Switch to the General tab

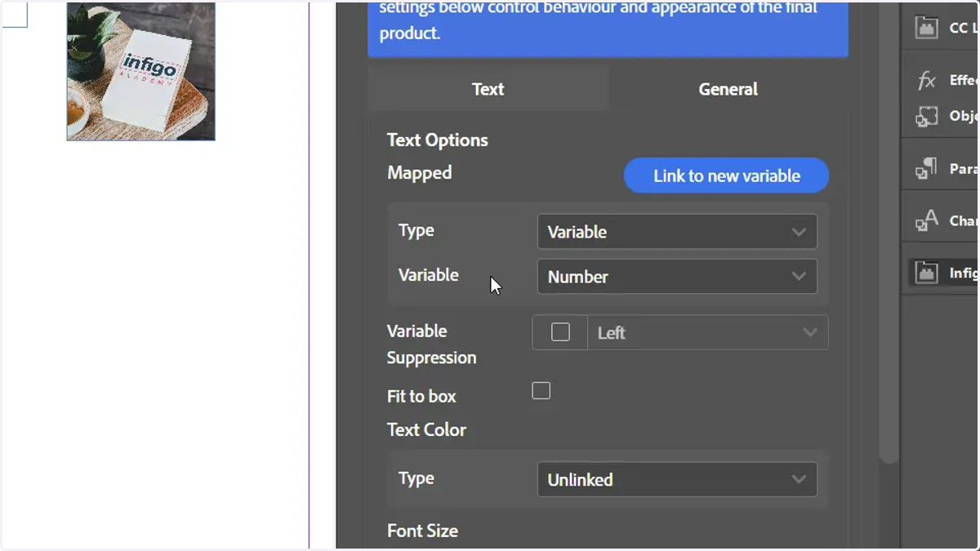728,89
